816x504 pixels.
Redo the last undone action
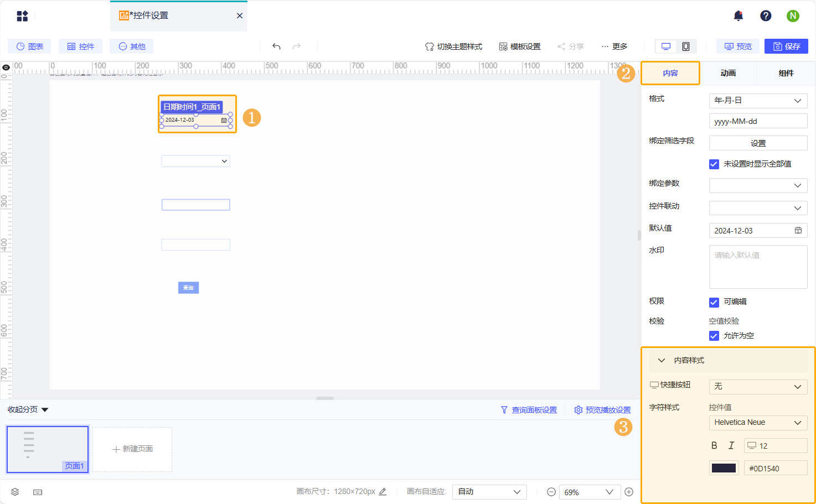pos(297,46)
